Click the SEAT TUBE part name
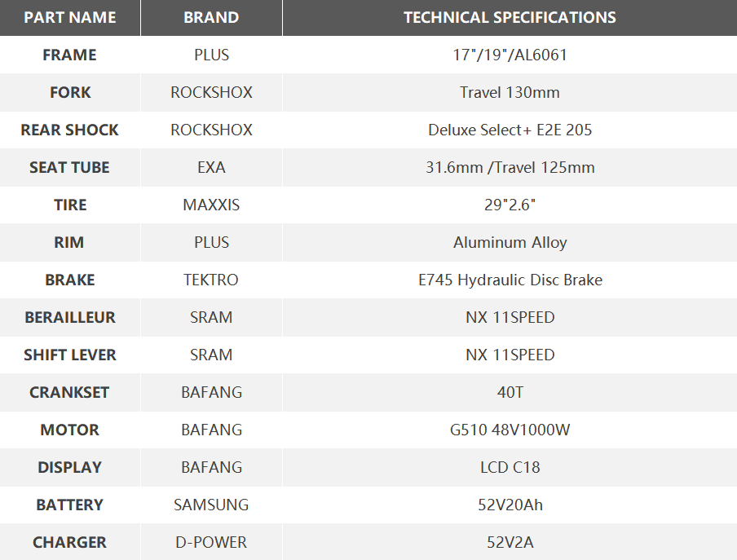 coord(70,167)
